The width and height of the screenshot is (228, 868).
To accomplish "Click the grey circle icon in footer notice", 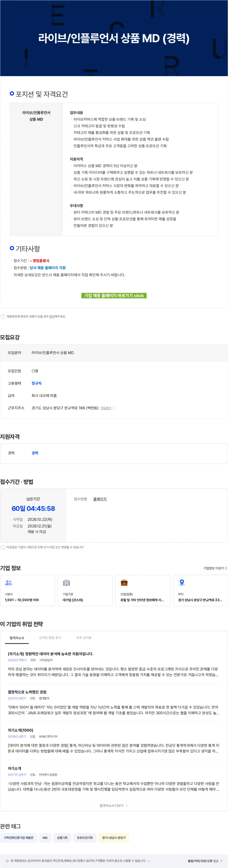I will [x=7, y=861].
